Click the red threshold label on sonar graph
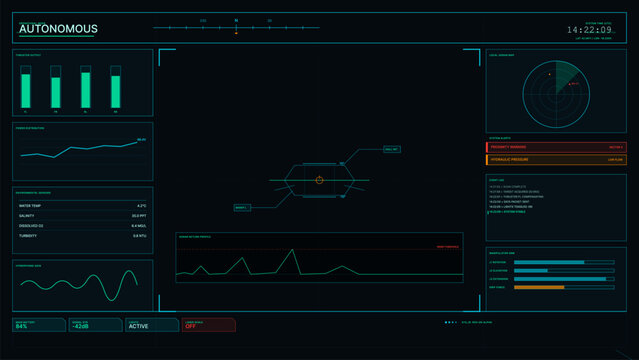639x360 pixels. (447, 247)
